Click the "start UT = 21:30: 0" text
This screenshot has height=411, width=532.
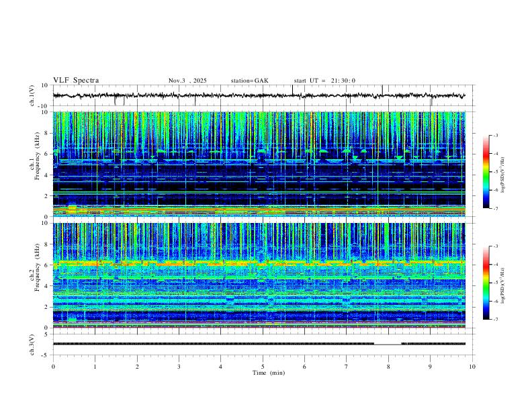click(x=324, y=81)
